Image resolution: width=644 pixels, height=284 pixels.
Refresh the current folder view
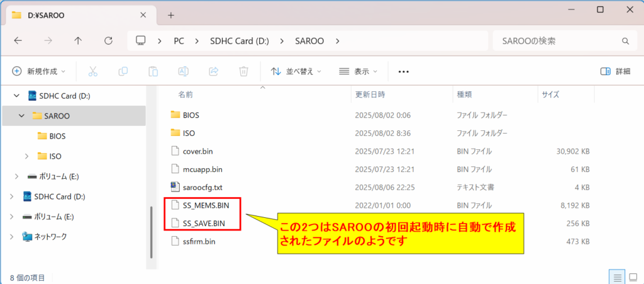tap(108, 41)
